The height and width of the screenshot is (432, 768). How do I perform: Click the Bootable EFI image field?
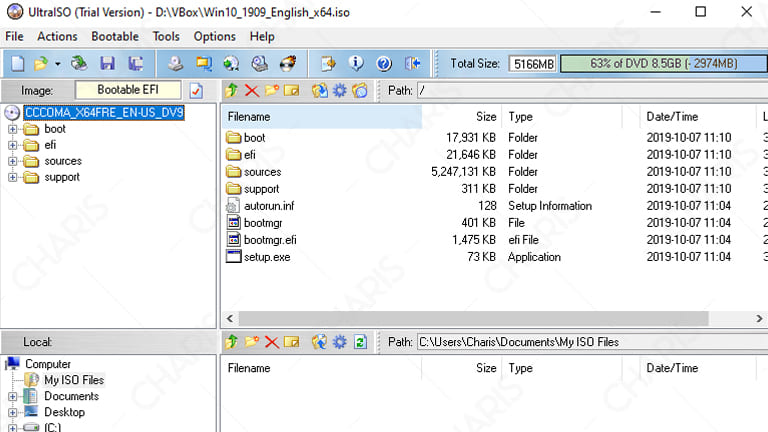coord(128,90)
